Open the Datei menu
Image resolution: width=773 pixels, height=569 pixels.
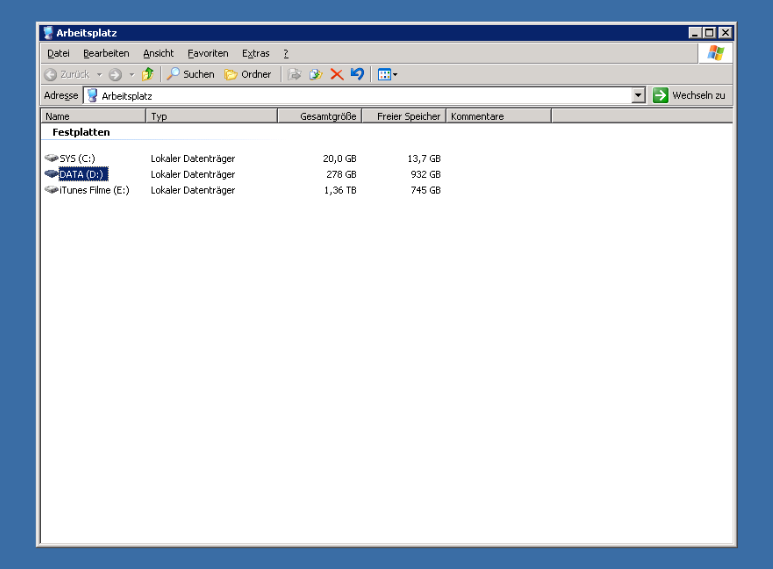point(58,53)
